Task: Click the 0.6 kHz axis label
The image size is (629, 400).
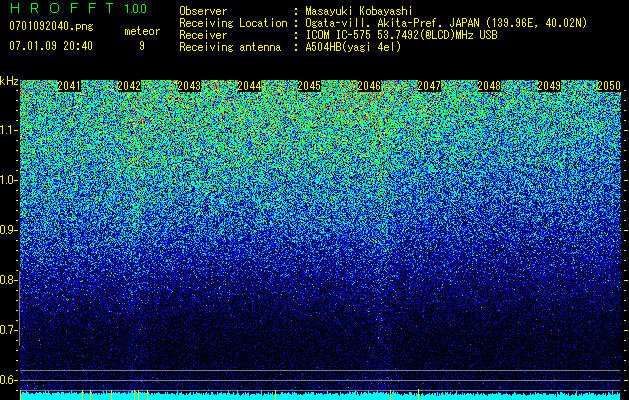Action: (8, 380)
